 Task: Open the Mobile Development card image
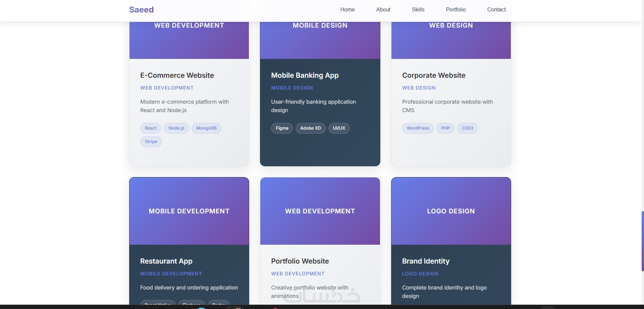point(189,211)
